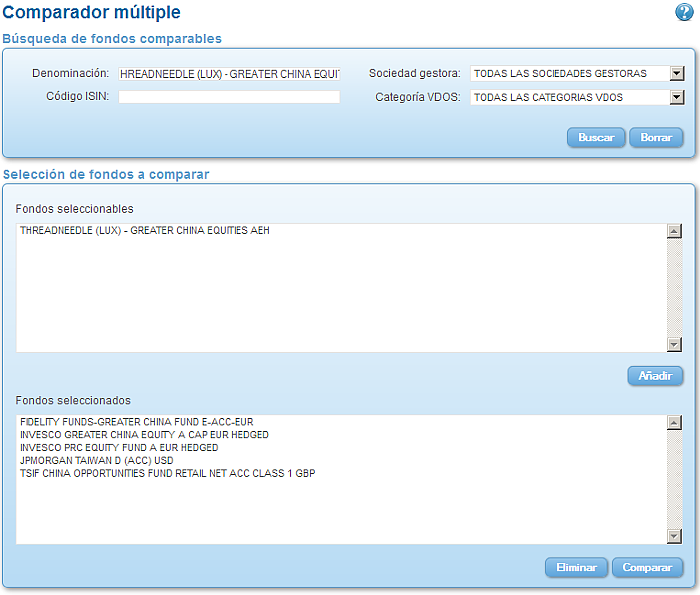This screenshot has height=595, width=700.
Task: Click the Añadir button
Action: click(x=655, y=376)
